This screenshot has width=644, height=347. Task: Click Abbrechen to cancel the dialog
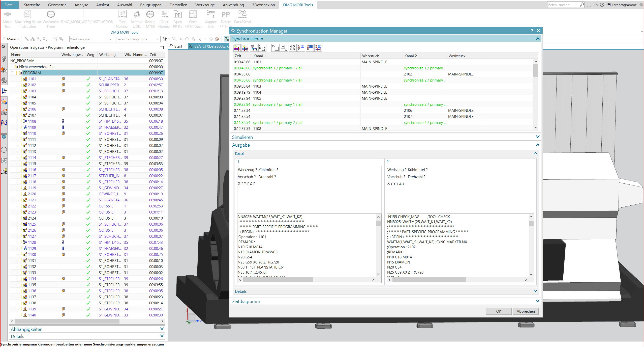[x=526, y=311]
